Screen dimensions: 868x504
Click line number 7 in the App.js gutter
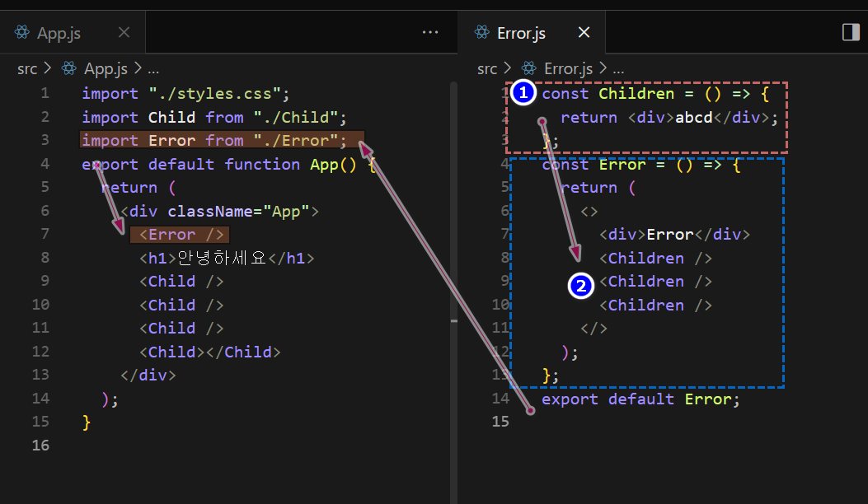[x=45, y=235]
